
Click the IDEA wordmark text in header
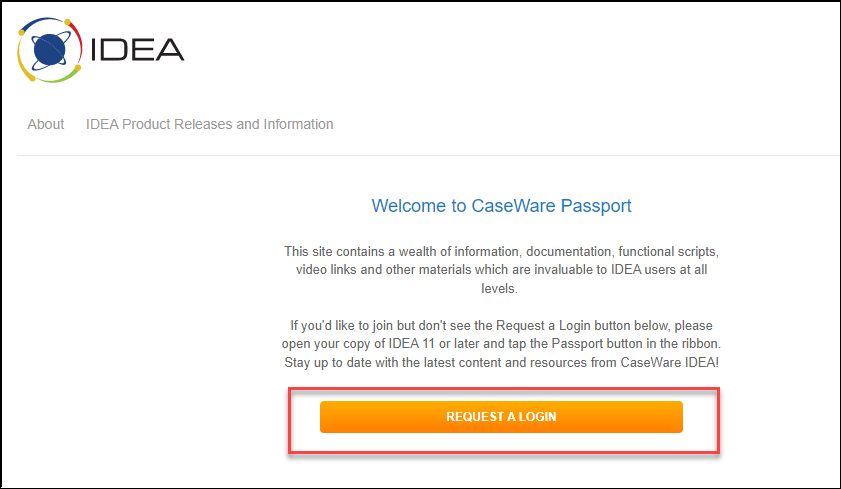click(137, 50)
